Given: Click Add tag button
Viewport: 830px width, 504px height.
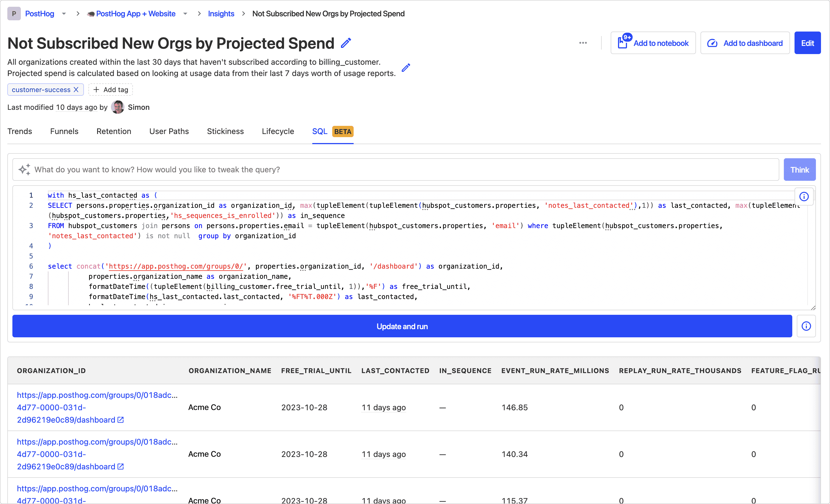Looking at the screenshot, I should coord(111,90).
